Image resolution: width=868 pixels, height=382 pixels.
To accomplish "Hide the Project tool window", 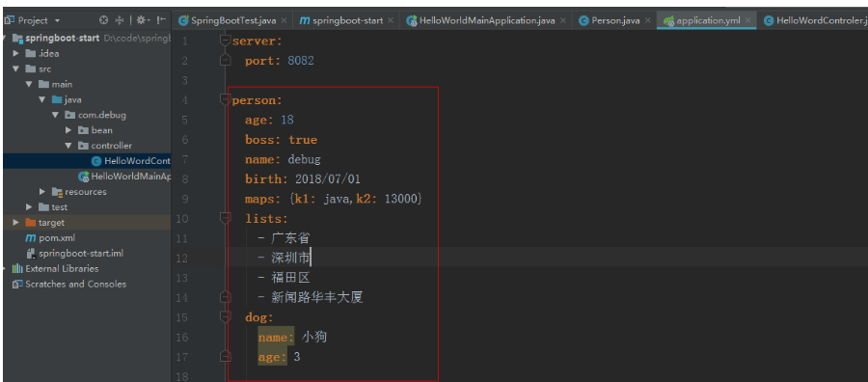I will pyautogui.click(x=161, y=20).
